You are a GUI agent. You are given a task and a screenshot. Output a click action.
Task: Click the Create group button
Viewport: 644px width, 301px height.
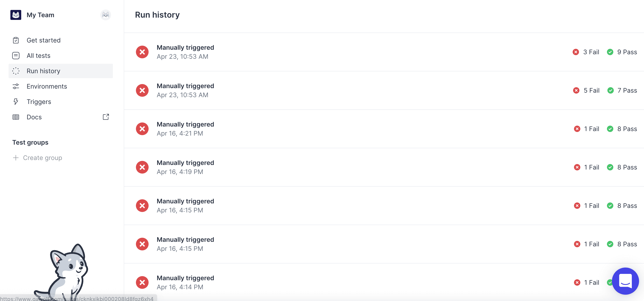click(42, 158)
